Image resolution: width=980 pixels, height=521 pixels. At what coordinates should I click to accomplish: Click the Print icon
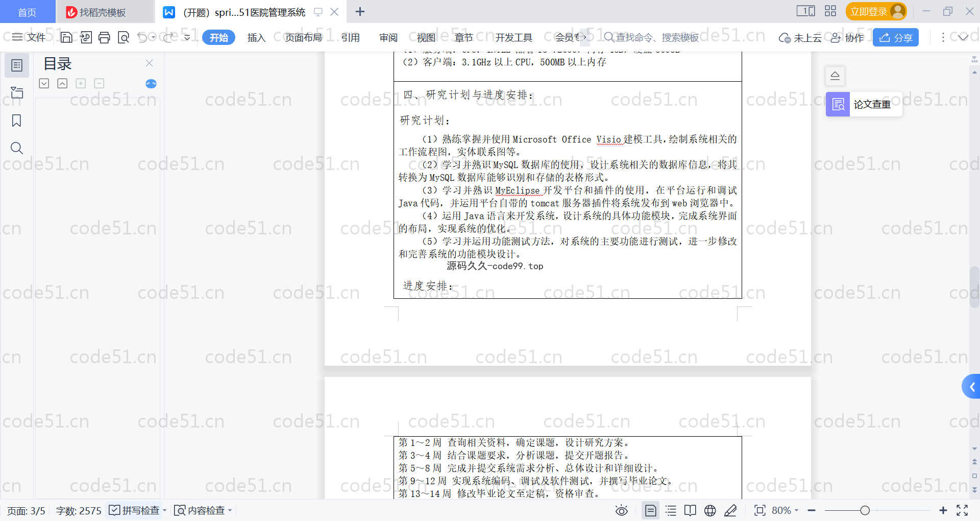(x=105, y=37)
